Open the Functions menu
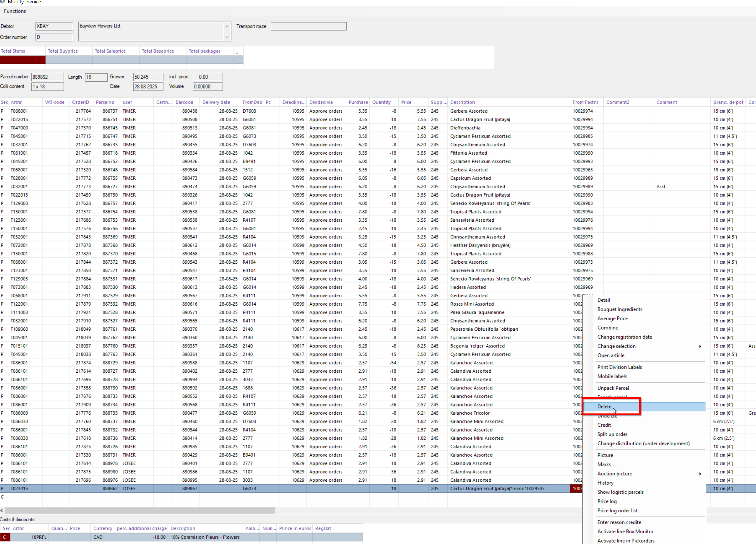The image size is (756, 544). [15, 11]
